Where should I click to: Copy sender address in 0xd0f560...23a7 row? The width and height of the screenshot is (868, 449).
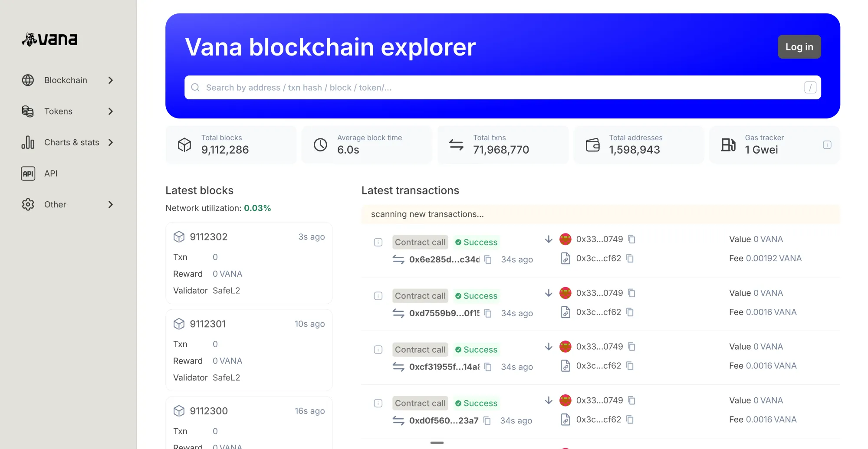coord(632,400)
